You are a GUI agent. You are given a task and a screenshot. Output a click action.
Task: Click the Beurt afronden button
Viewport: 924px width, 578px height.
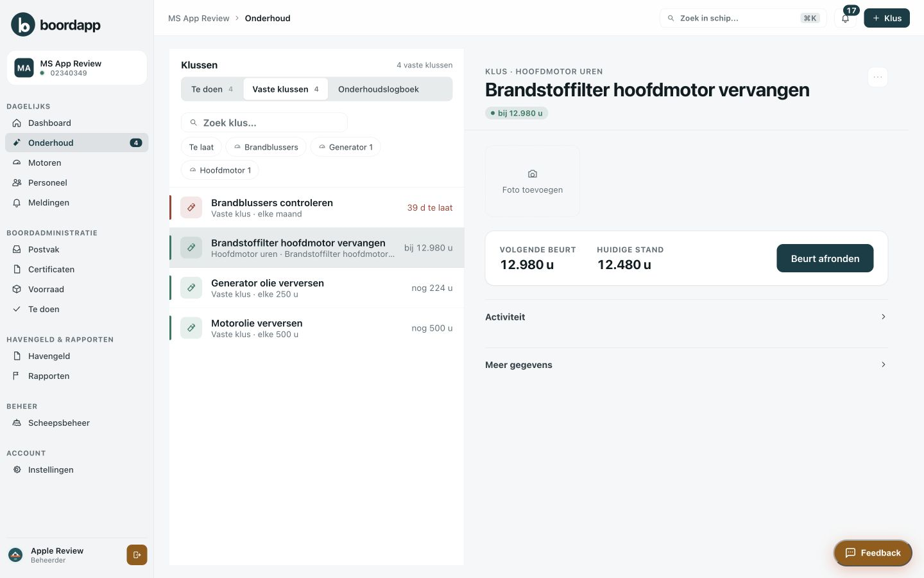coord(825,258)
